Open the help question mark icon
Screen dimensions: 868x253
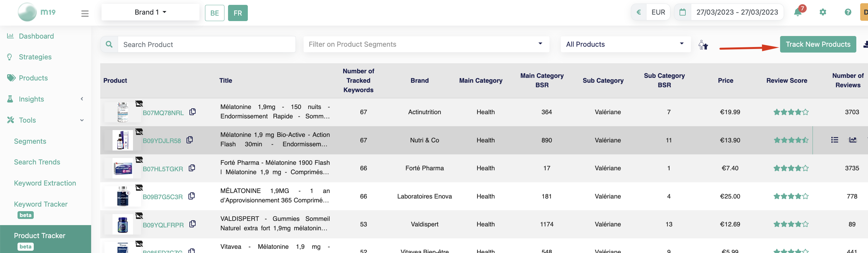tap(848, 12)
